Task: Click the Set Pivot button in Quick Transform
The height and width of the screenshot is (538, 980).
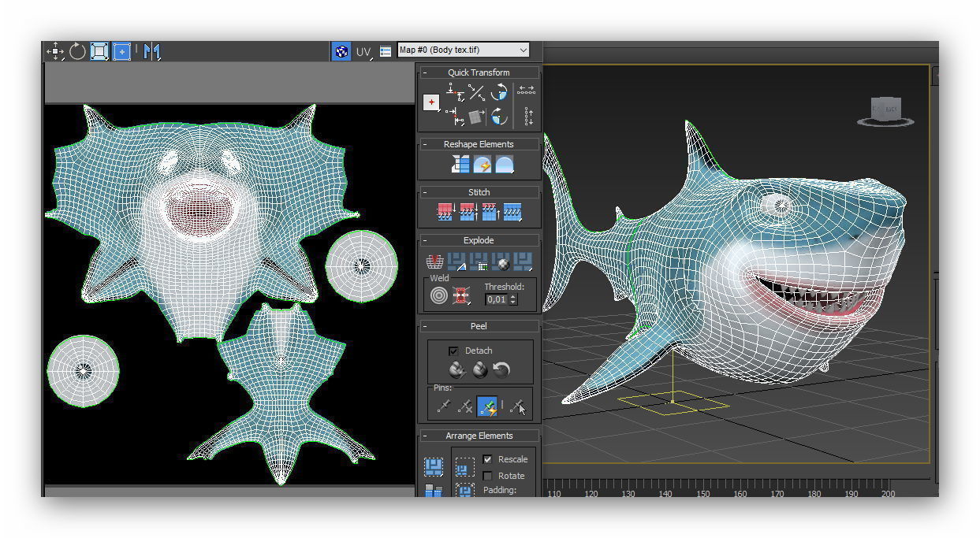Action: click(x=431, y=102)
